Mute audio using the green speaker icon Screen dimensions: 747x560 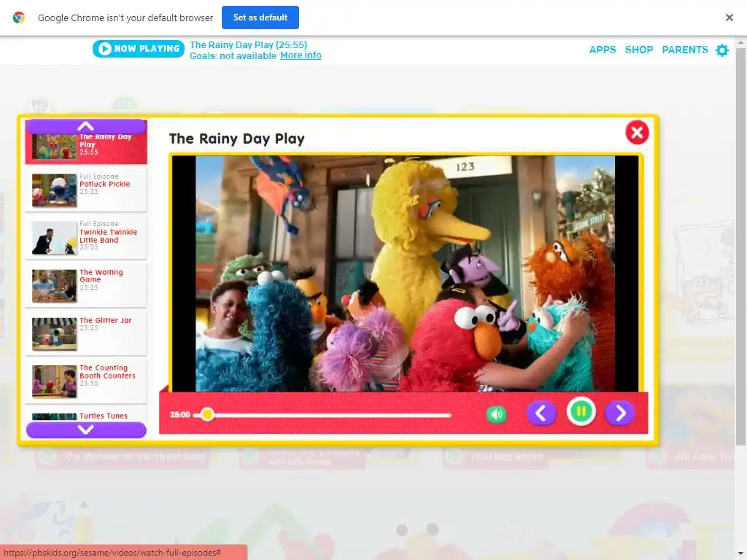496,415
